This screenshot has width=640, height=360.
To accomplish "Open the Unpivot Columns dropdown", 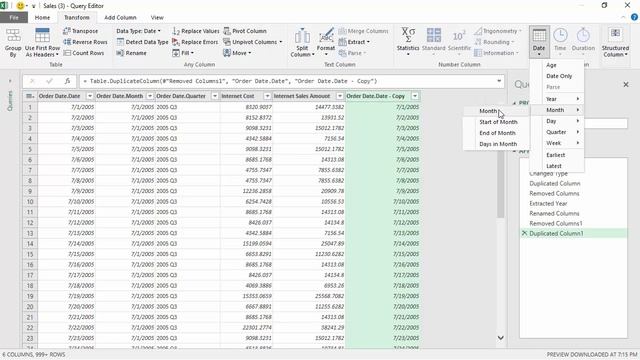I will coord(253,42).
